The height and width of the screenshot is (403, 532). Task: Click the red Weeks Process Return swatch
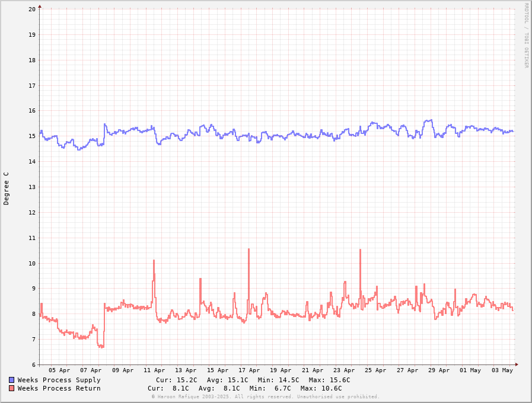pyautogui.click(x=11, y=388)
